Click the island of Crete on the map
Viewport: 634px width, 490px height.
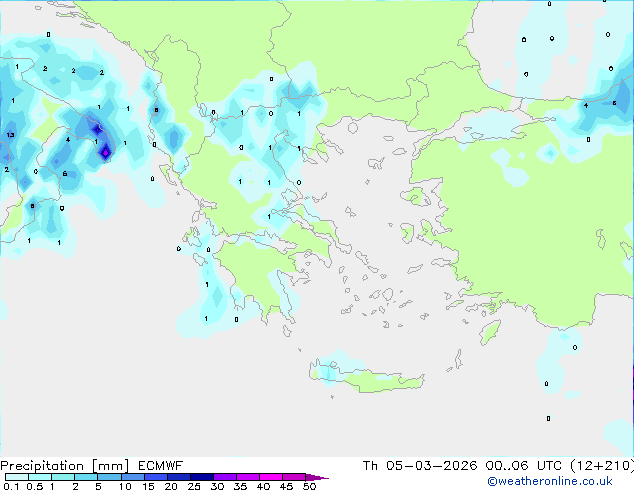[350, 371]
